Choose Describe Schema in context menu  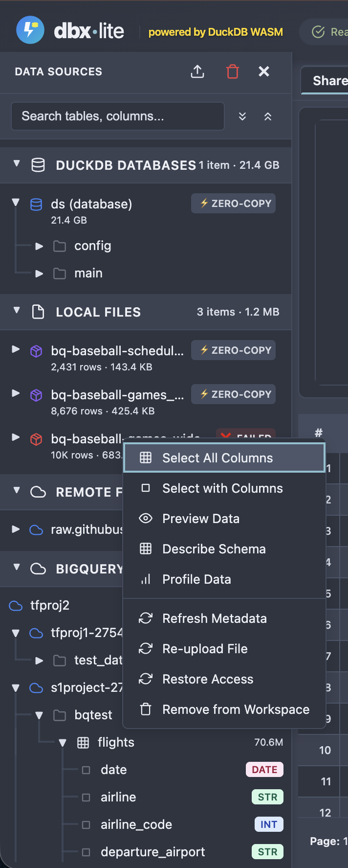[x=224, y=549]
